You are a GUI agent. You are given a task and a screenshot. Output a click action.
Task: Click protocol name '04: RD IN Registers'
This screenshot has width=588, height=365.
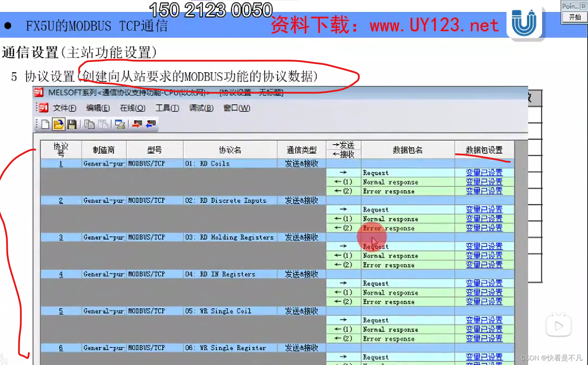(220, 274)
